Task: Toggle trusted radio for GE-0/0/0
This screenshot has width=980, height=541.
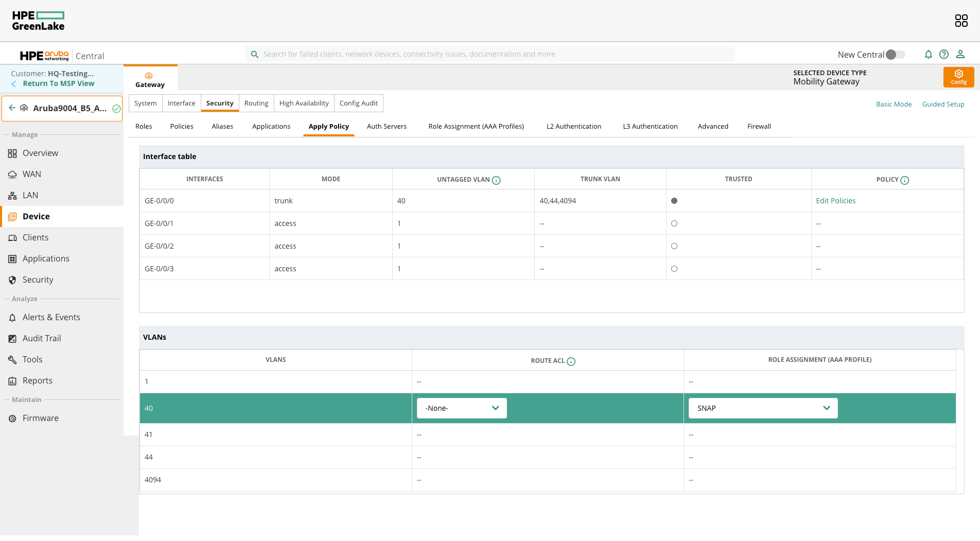Action: 674,201
